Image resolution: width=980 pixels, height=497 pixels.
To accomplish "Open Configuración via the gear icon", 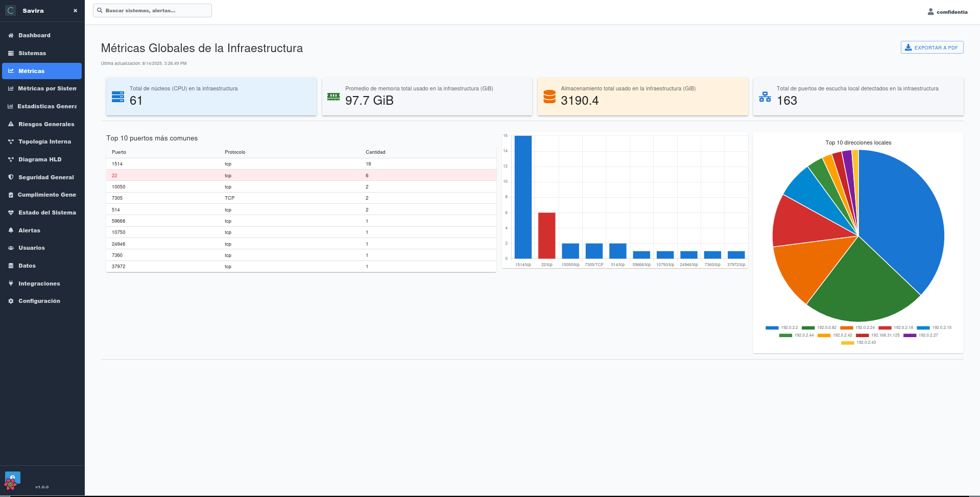I will (x=10, y=301).
